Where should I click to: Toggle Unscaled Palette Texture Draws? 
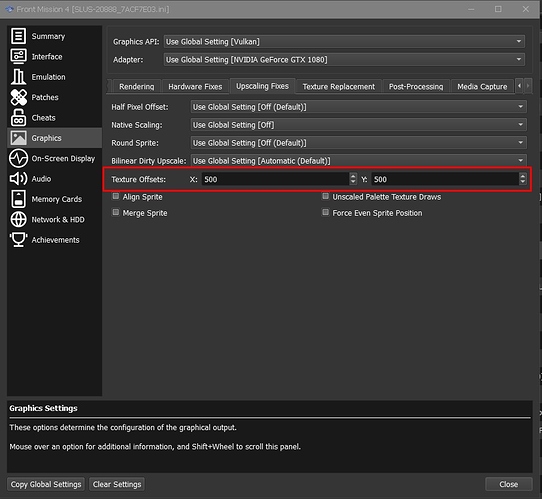tap(325, 197)
